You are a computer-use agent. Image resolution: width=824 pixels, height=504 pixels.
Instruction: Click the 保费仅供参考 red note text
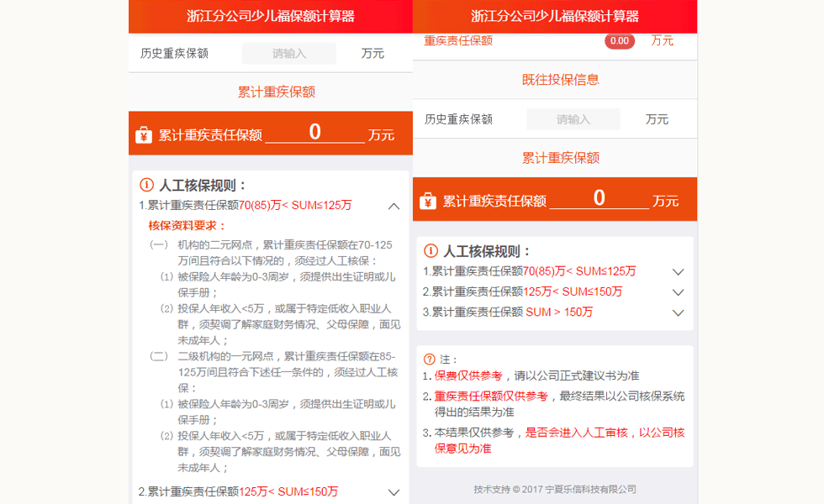(468, 376)
